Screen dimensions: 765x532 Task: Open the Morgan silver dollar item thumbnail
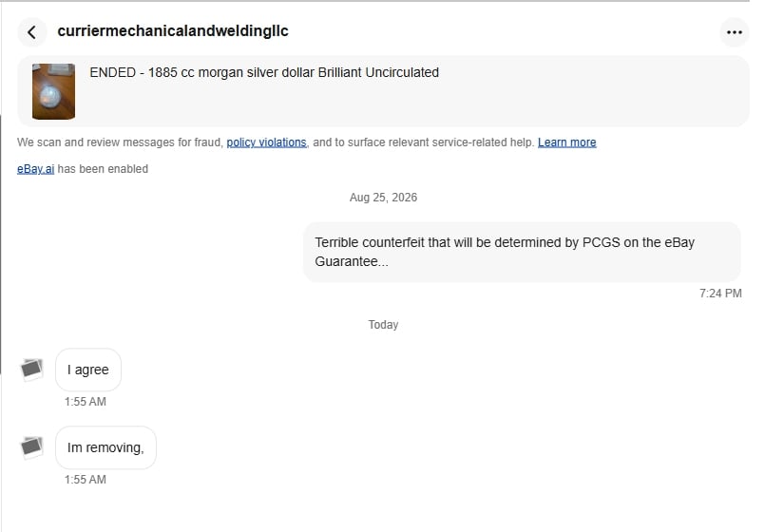53,91
